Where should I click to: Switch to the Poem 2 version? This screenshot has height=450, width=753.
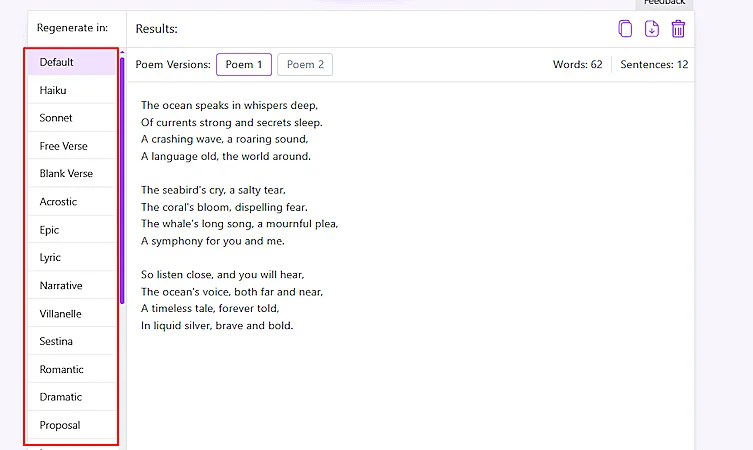coord(305,64)
